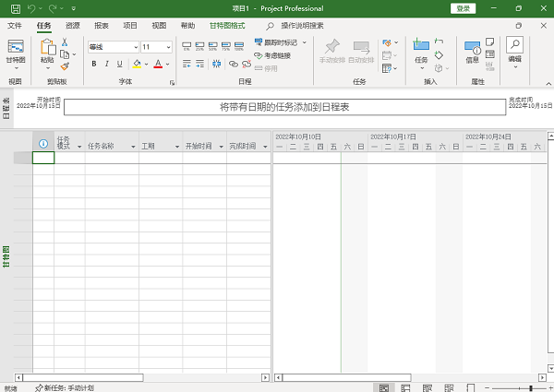Toggle the 'Respect Links' (考虑链接) option
The width and height of the screenshot is (554, 392).
(272, 55)
